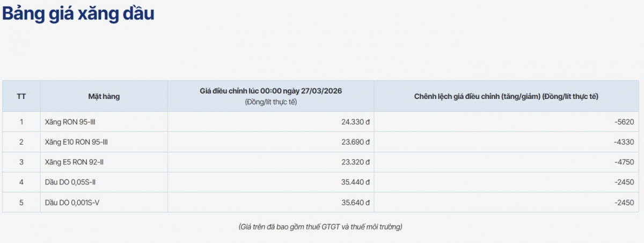Select the -4330 price difference cell
644x243 pixels.
coord(624,142)
